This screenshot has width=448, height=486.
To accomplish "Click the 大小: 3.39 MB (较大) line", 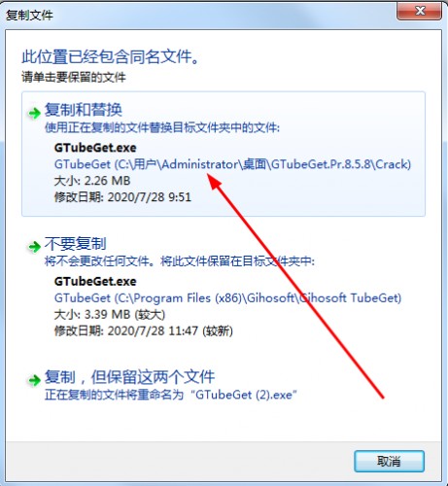I will click(110, 314).
